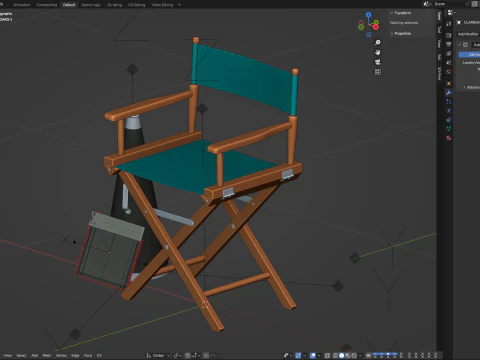Click the pan hand viewport icon
This screenshot has height=360, width=480.
tap(378, 52)
